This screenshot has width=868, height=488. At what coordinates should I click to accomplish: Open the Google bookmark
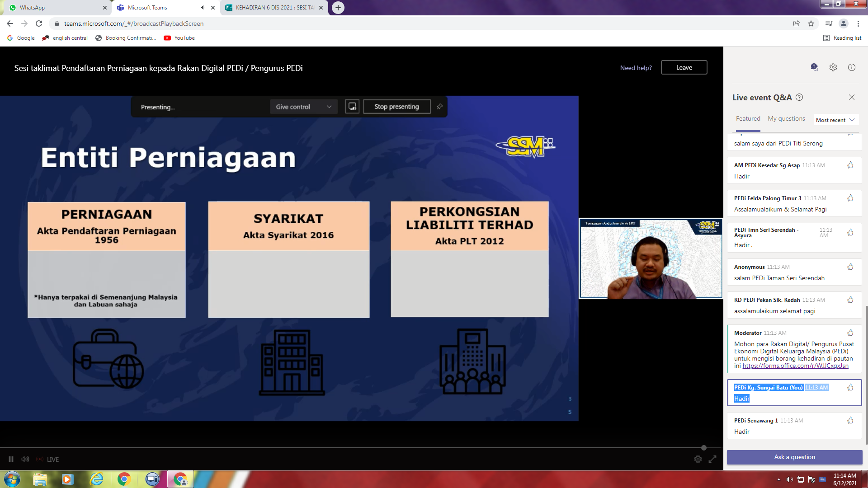pos(21,38)
